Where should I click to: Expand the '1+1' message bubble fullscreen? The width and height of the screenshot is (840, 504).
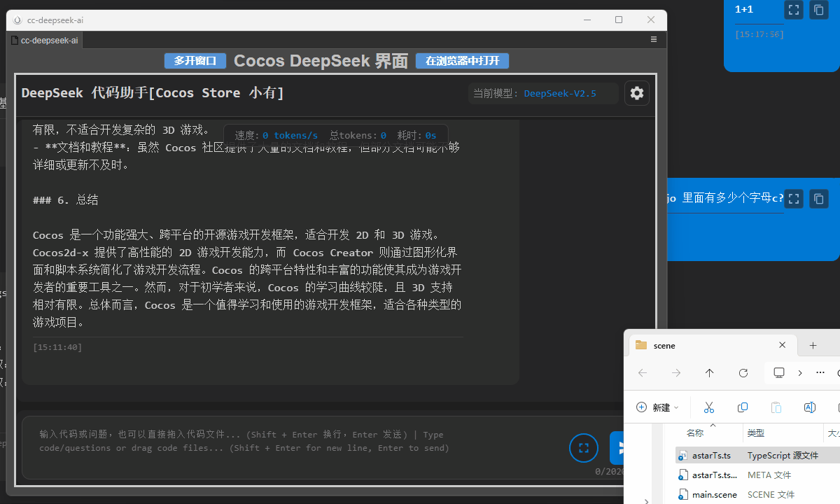(x=793, y=10)
